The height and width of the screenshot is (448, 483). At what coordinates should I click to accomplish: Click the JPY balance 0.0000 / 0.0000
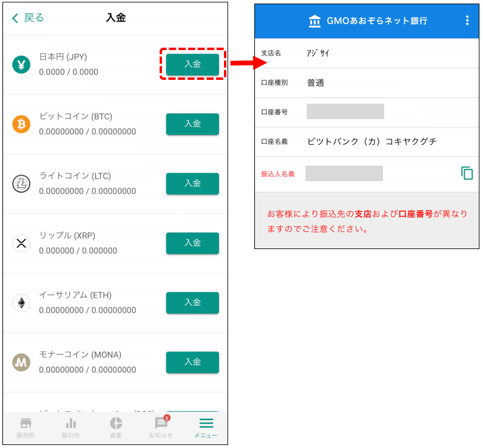tap(68, 72)
